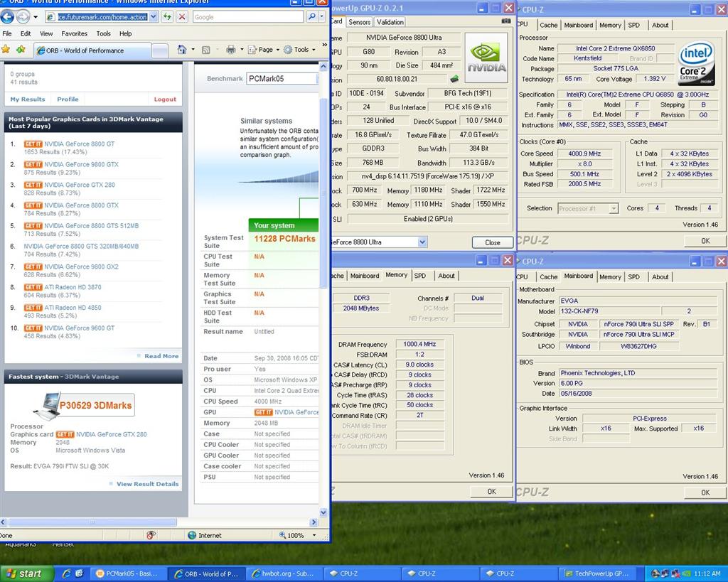This screenshot has height=582, width=728.
Task: Open search provider dropdown next to magnifier
Action: 322,17
